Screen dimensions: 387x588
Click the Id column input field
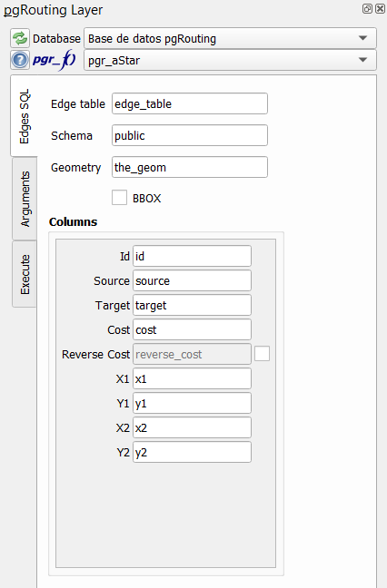point(192,256)
